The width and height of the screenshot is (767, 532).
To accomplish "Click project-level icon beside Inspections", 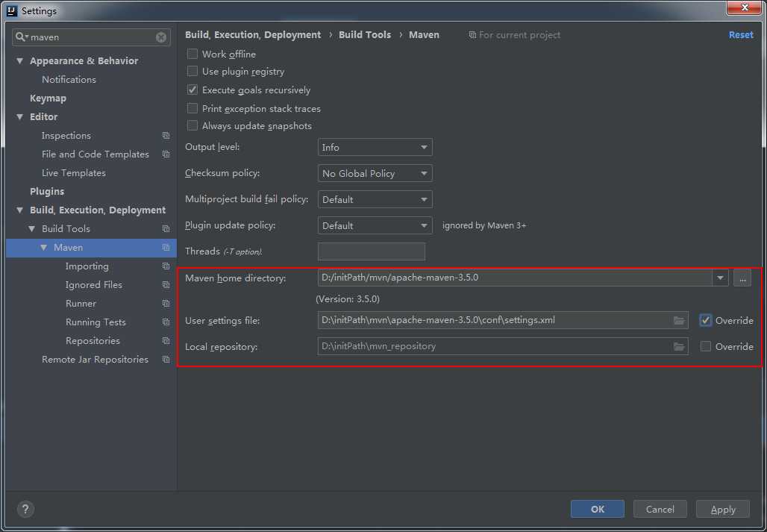I will click(x=166, y=136).
